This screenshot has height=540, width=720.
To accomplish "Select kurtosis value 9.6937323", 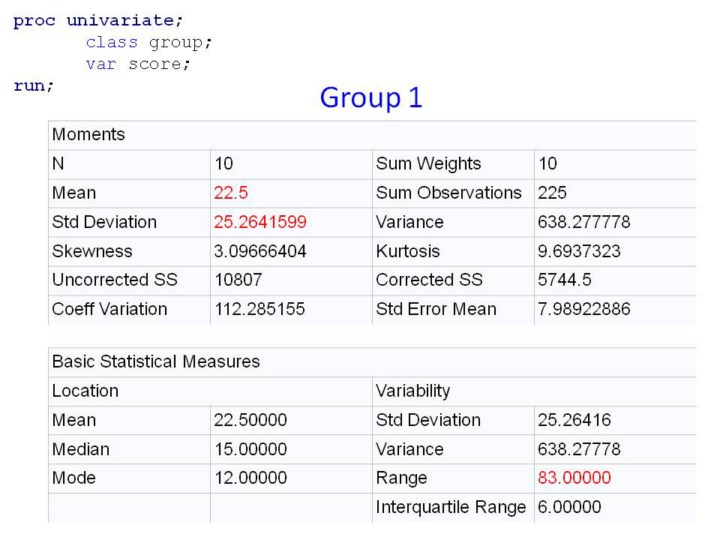I will pyautogui.click(x=579, y=251).
